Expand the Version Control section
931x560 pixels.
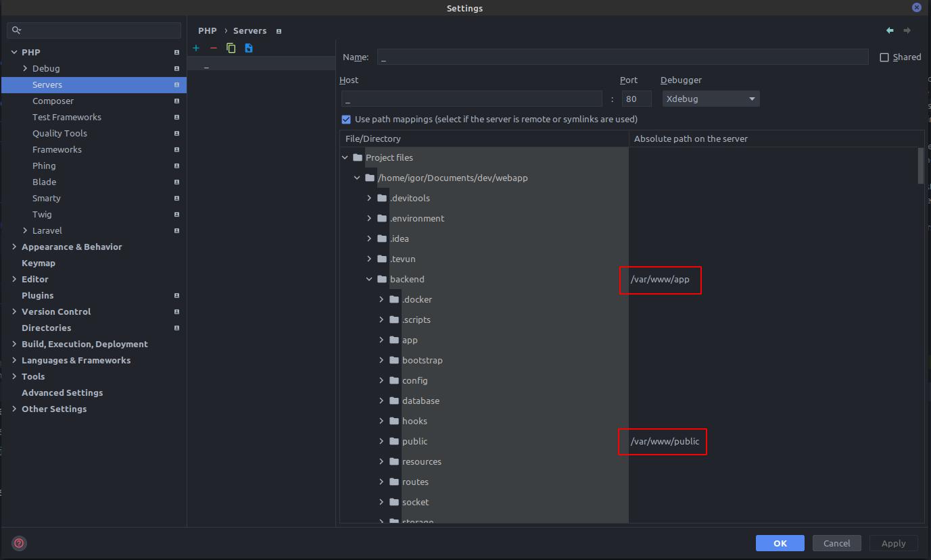click(14, 311)
